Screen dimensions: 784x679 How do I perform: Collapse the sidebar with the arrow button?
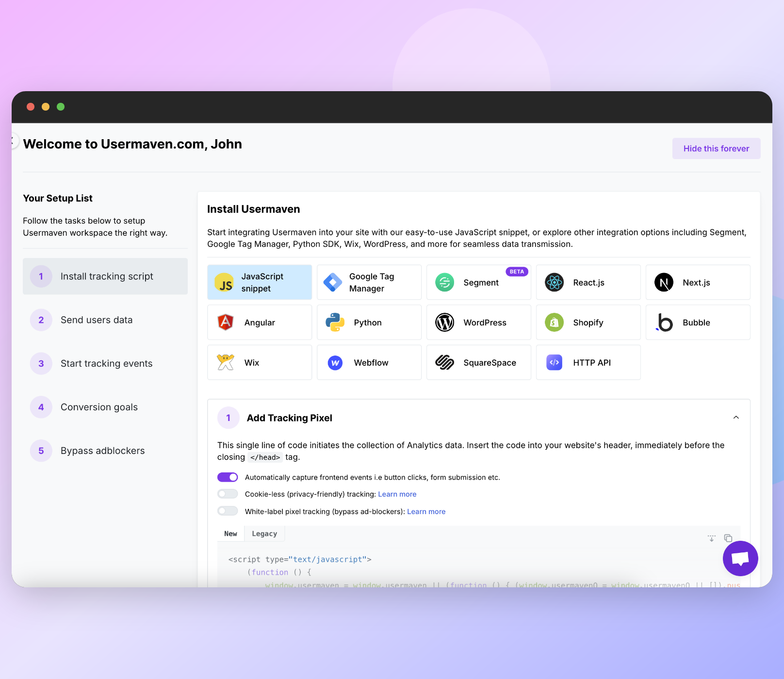pyautogui.click(x=13, y=142)
